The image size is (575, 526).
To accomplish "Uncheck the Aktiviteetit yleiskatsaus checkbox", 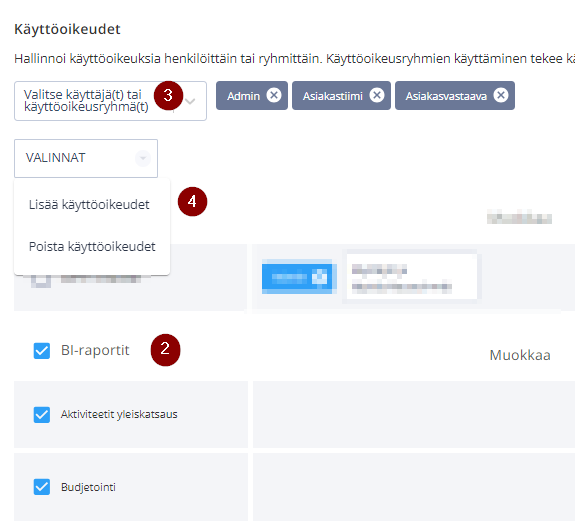I will (42, 414).
